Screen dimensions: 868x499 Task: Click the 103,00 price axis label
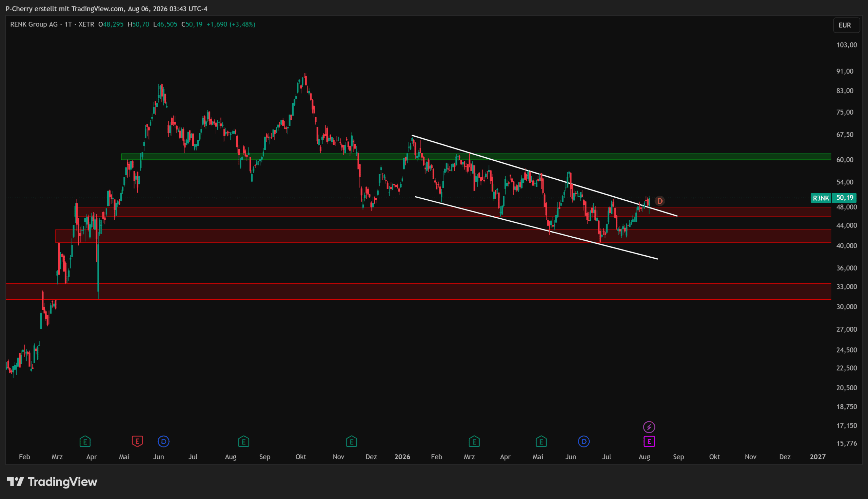(x=847, y=45)
